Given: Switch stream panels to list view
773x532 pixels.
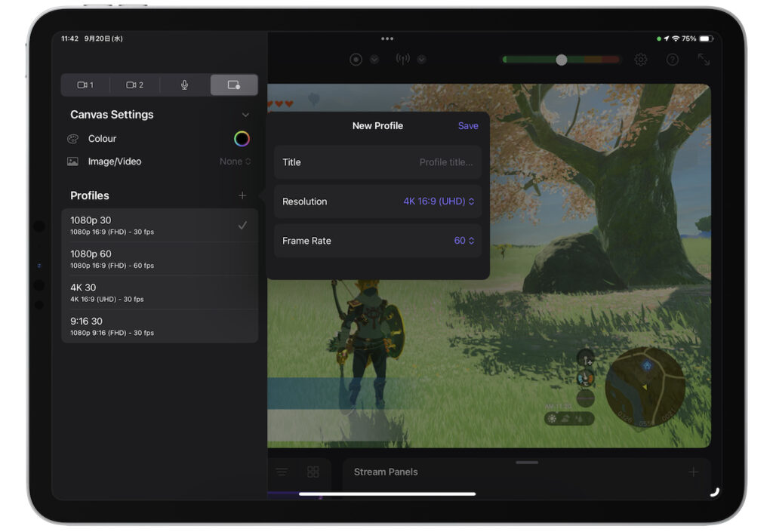Looking at the screenshot, I should pos(282,471).
